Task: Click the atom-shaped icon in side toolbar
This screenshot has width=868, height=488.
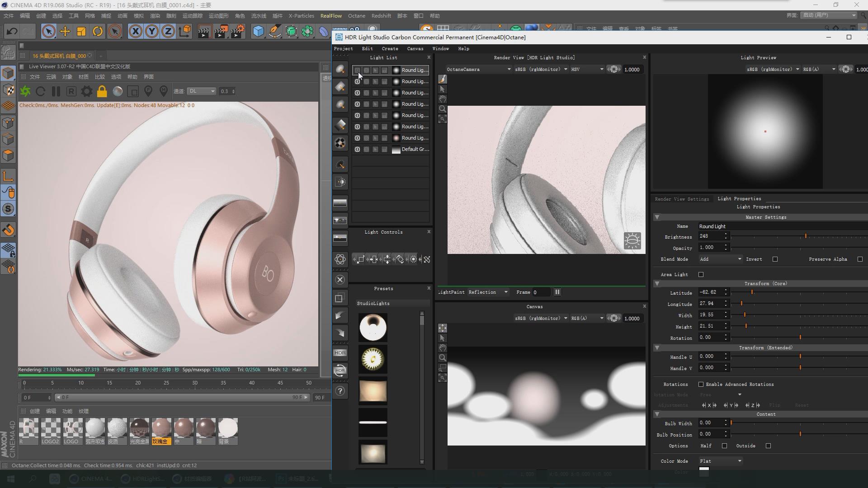Action: [x=340, y=259]
